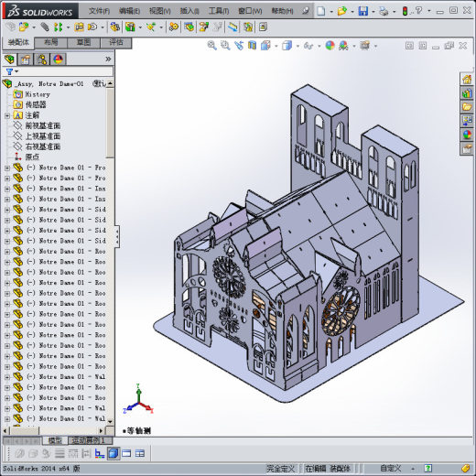Open the FeatureManager design tree tab

tap(10, 59)
